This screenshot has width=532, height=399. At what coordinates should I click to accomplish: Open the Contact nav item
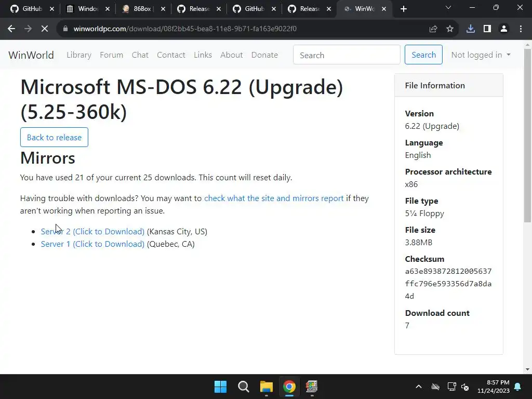(x=171, y=55)
